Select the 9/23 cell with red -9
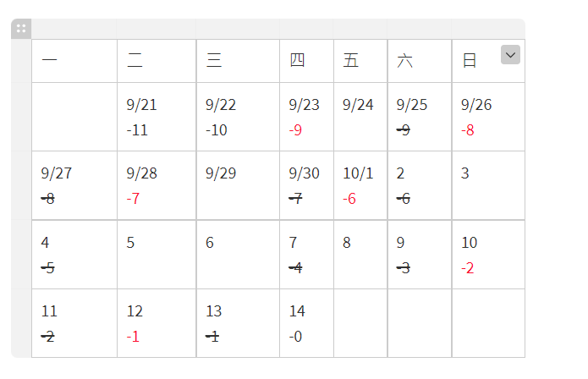Viewport: 588px width, 379px height. 306,117
